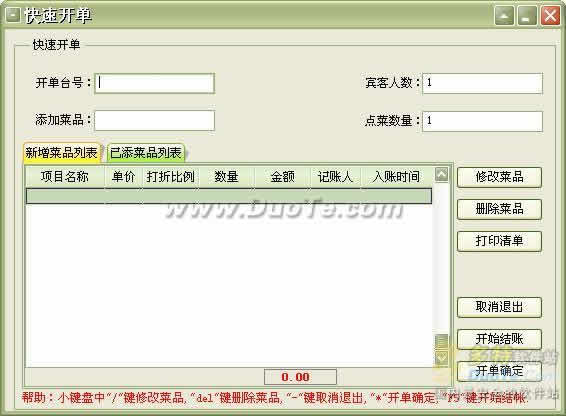Click the list scrollbar's down arrow

click(441, 358)
